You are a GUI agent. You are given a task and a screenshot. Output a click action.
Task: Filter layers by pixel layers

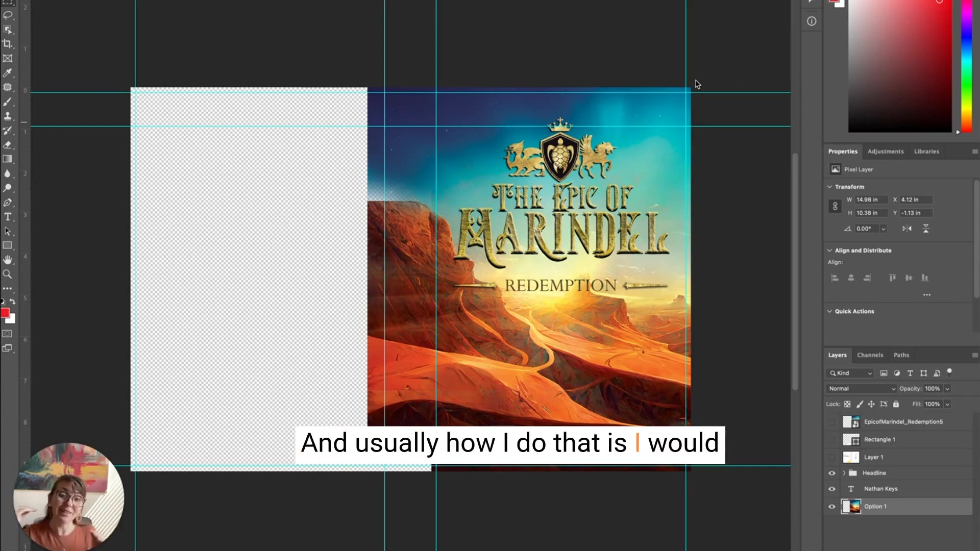click(884, 373)
